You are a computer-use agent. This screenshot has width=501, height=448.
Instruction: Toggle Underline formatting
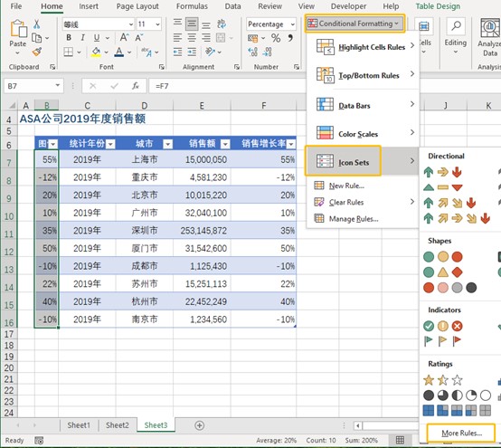(x=97, y=38)
